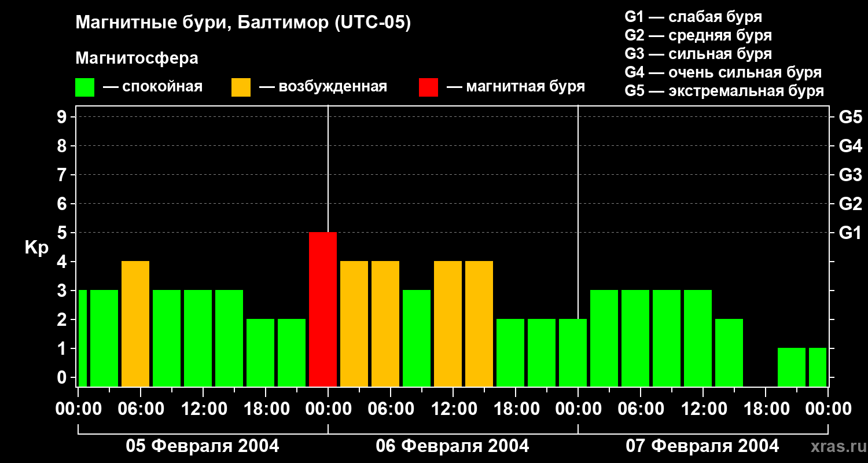
Task: Click the orange «возбужденная» legend swatch
Action: (x=241, y=87)
